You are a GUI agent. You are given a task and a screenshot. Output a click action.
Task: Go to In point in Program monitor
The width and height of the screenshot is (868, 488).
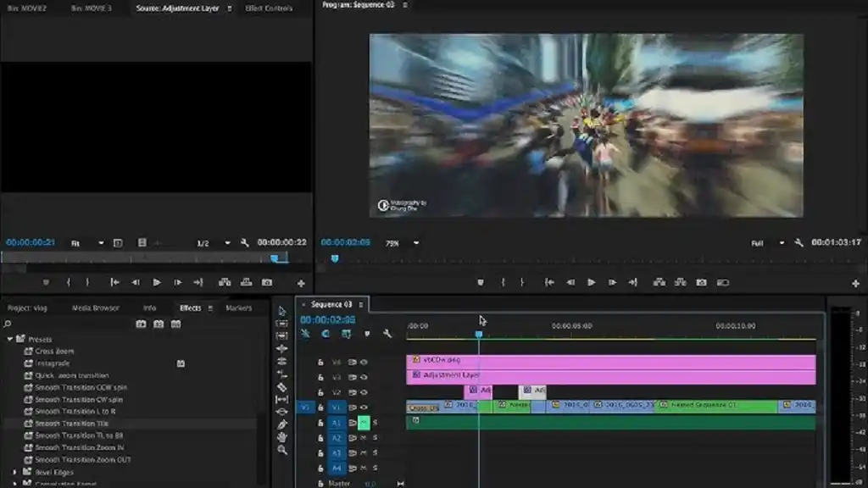click(x=549, y=282)
